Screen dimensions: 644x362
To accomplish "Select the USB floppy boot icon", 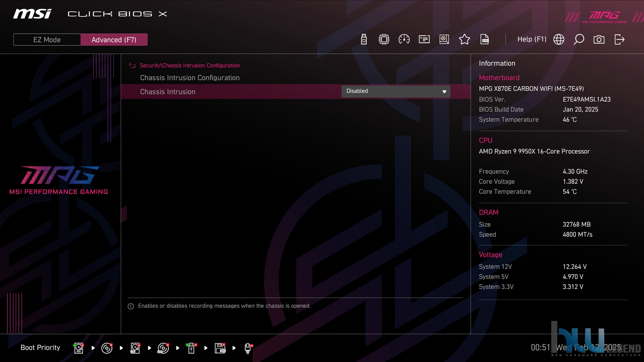I will coord(220,348).
